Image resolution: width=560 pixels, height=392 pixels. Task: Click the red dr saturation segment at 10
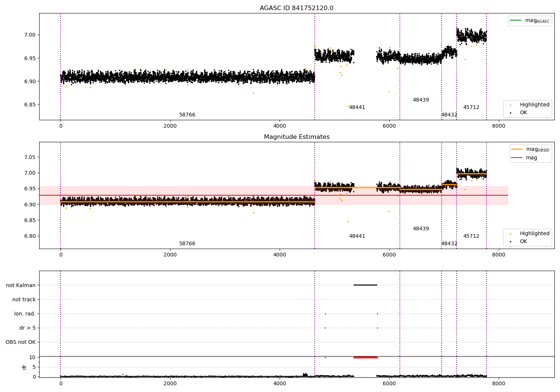pos(365,358)
